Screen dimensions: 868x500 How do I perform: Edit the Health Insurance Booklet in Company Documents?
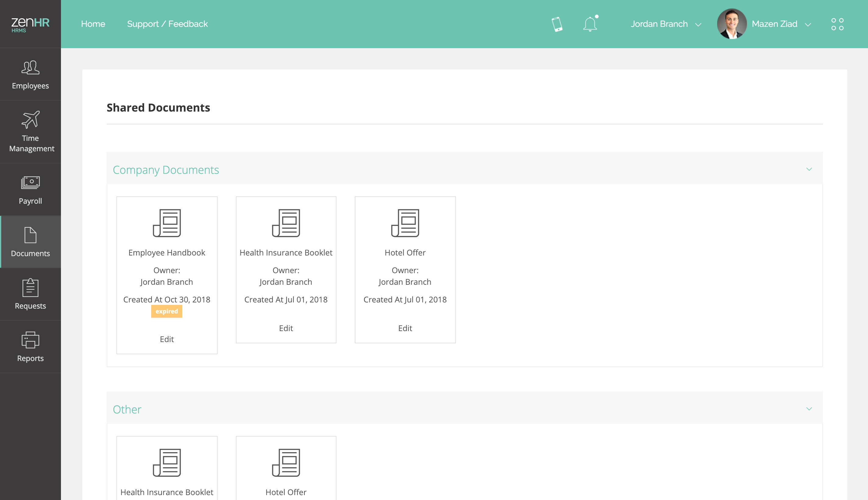pos(286,328)
